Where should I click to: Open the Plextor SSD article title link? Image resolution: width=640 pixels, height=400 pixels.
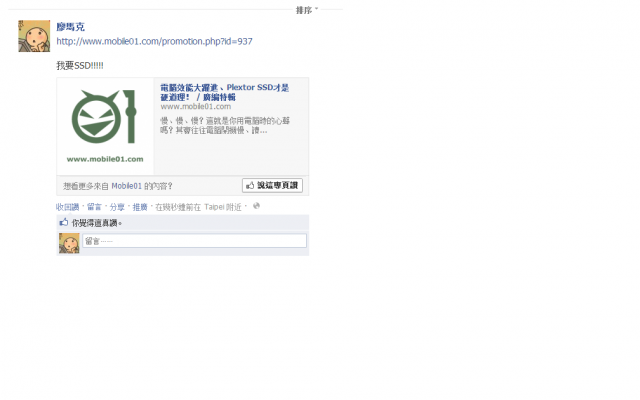point(224,92)
